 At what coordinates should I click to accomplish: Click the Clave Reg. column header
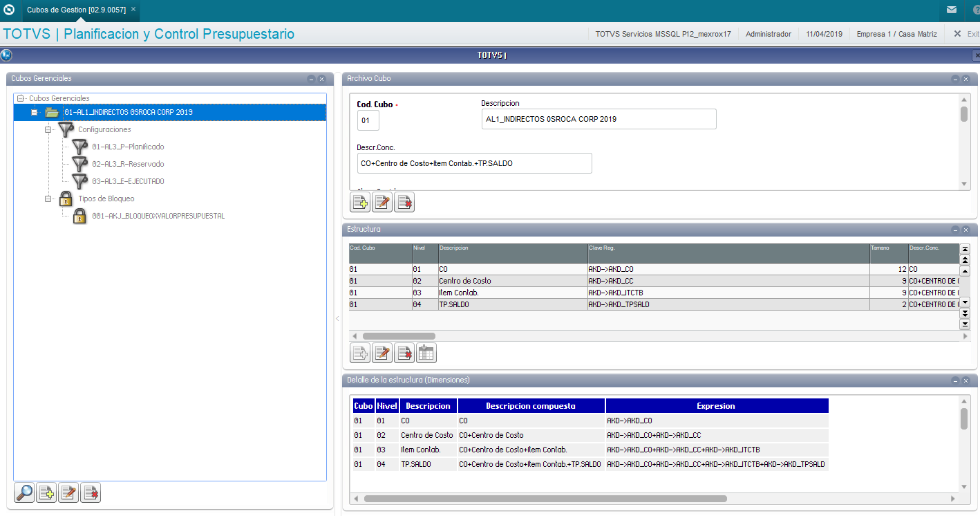tap(728, 252)
